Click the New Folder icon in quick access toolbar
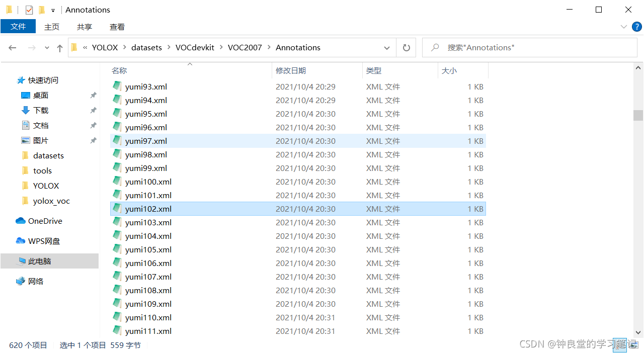The height and width of the screenshot is (353, 644). [41, 10]
